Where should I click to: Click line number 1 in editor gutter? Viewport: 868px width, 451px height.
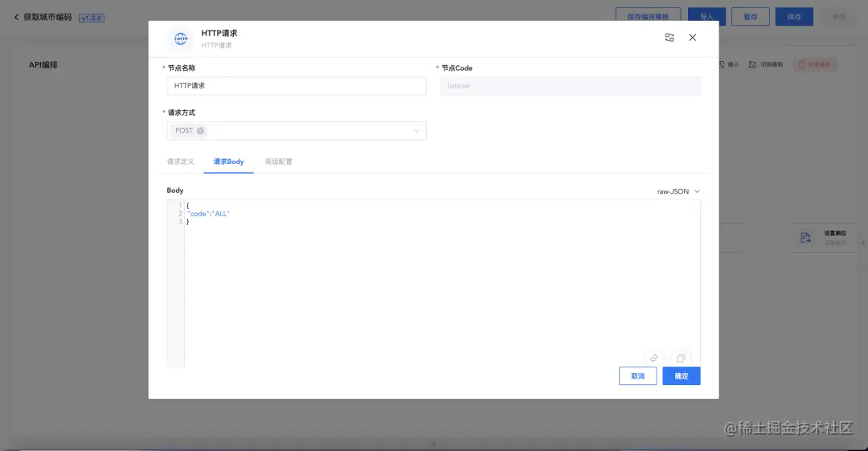click(x=180, y=206)
